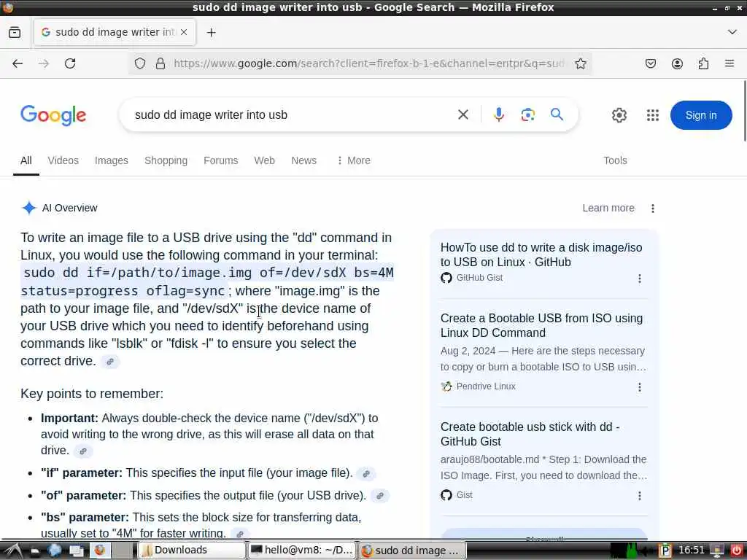Open Google quick settings gear
This screenshot has height=560, width=747.
coord(619,115)
